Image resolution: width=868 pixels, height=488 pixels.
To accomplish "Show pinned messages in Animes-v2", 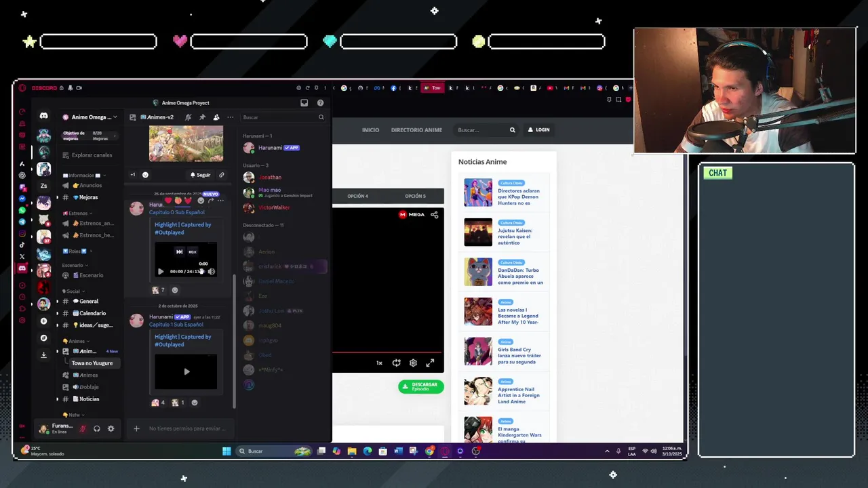I will pyautogui.click(x=202, y=117).
